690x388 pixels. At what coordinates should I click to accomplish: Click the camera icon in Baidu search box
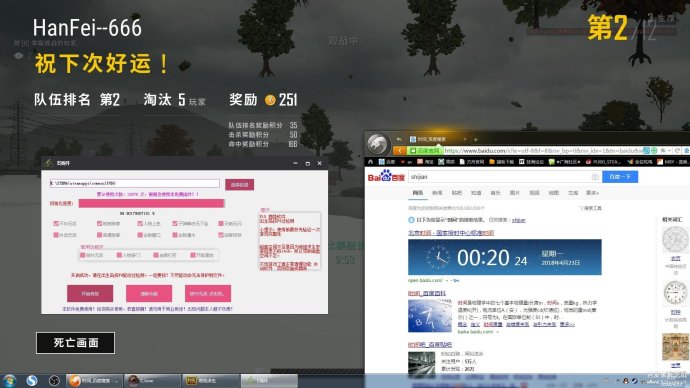tap(595, 177)
